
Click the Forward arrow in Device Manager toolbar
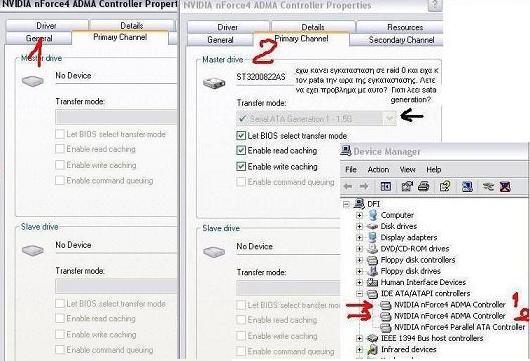pyautogui.click(x=364, y=186)
